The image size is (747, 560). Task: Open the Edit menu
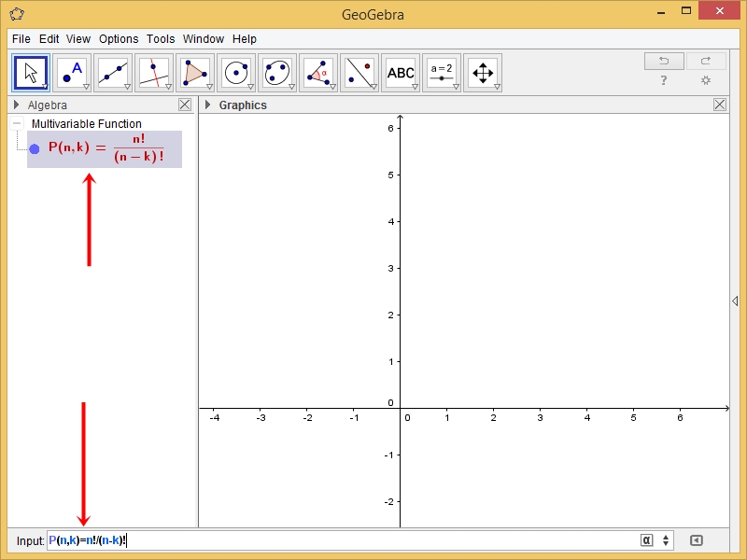click(x=49, y=38)
